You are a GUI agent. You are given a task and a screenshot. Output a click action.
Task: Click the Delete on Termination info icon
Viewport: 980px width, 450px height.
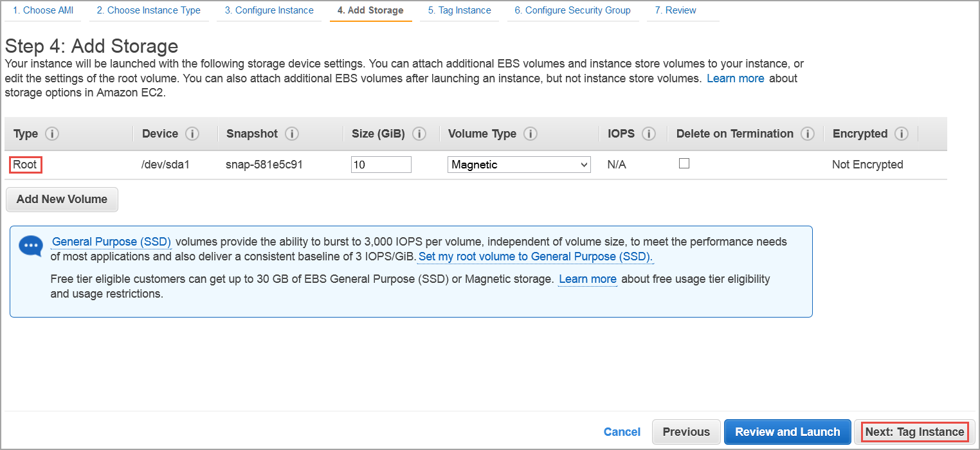coord(808,134)
